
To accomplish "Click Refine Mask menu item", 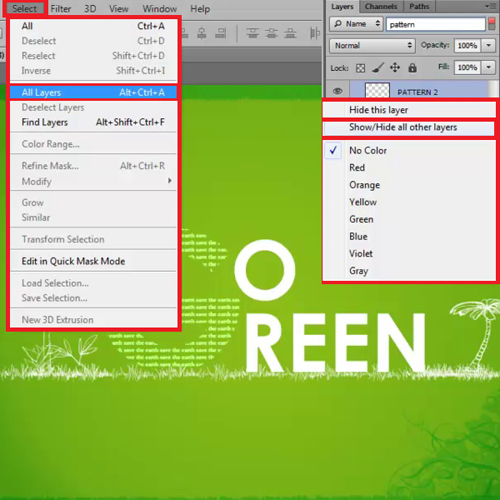I will (93, 166).
